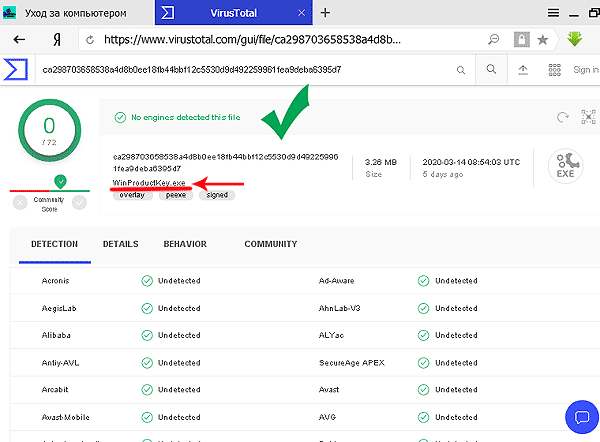This screenshot has height=442, width=600.
Task: Click the protect lock bookmark icon
Action: [x=522, y=39]
